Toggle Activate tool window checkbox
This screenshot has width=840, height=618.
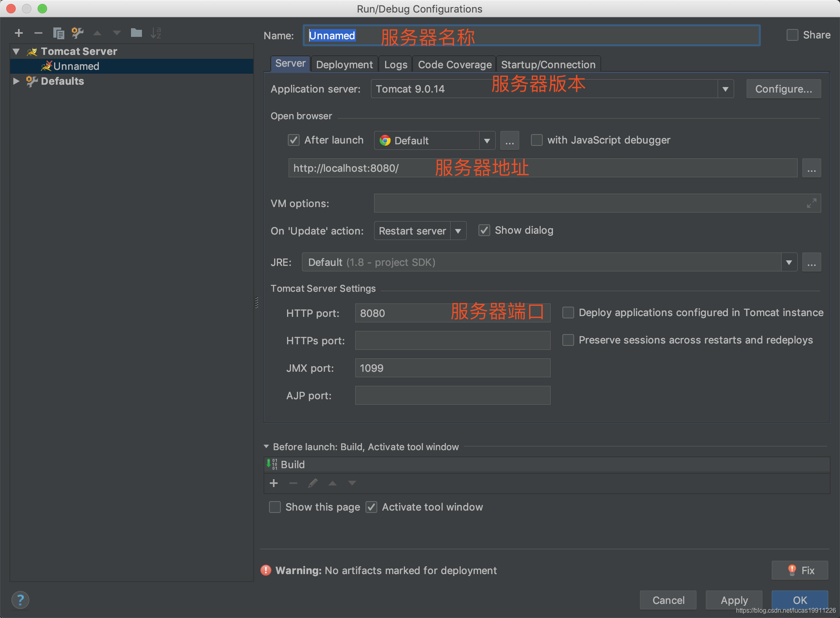371,507
